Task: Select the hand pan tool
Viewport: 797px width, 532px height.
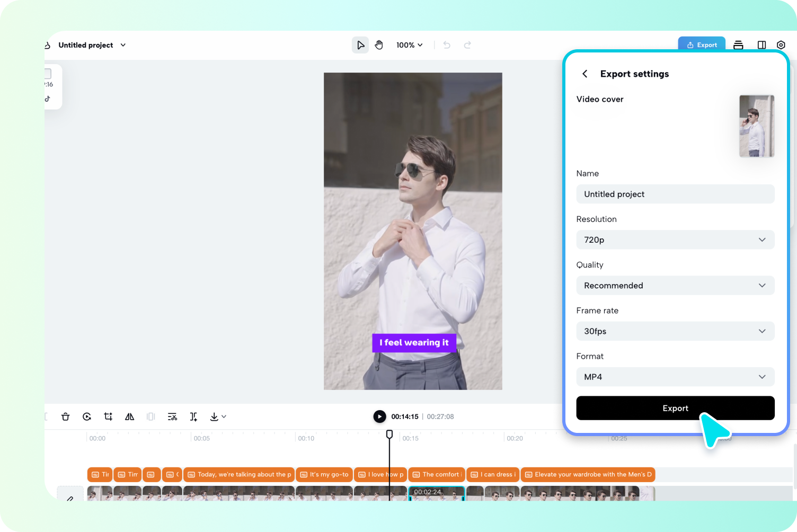Action: pos(379,45)
